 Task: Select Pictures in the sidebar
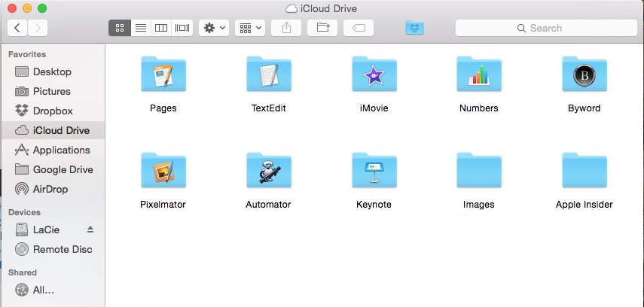pos(53,91)
